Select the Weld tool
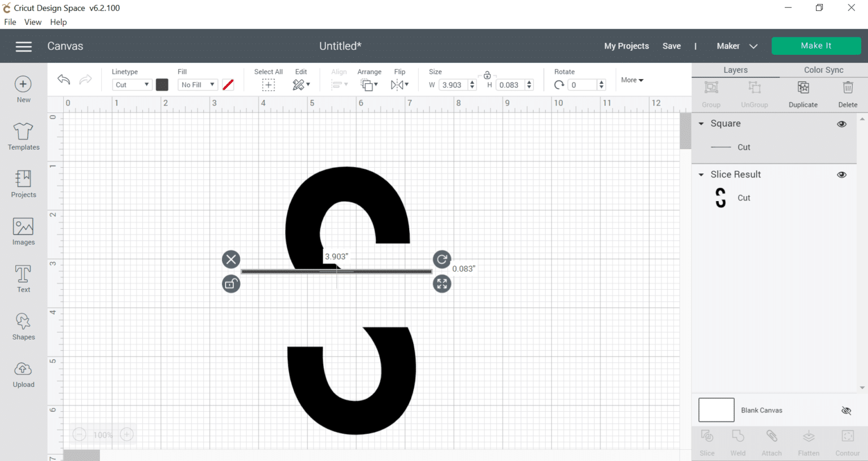This screenshot has width=868, height=461. pos(737,442)
